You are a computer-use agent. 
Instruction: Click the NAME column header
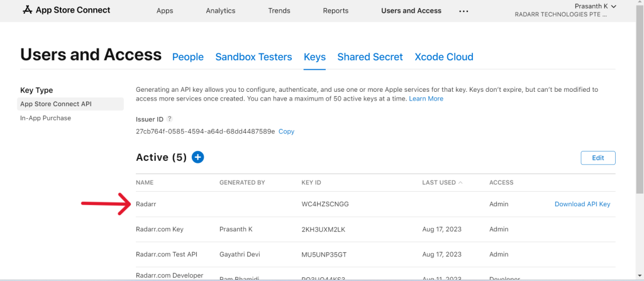pos(145,182)
